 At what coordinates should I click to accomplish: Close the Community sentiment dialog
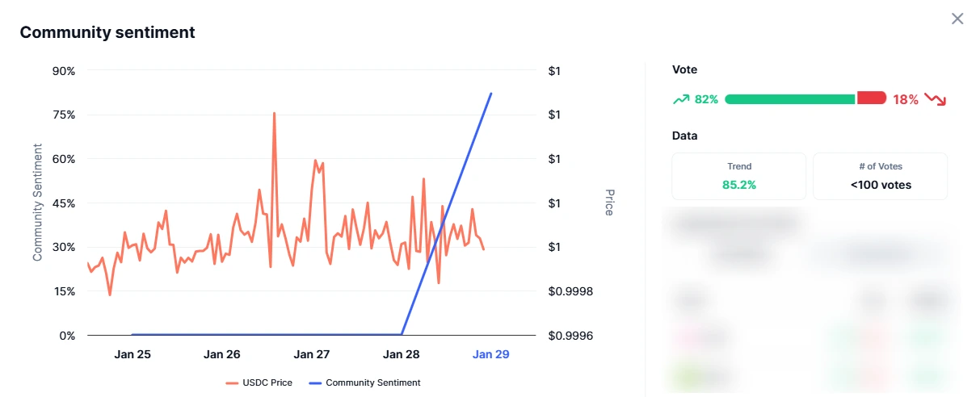(x=957, y=19)
